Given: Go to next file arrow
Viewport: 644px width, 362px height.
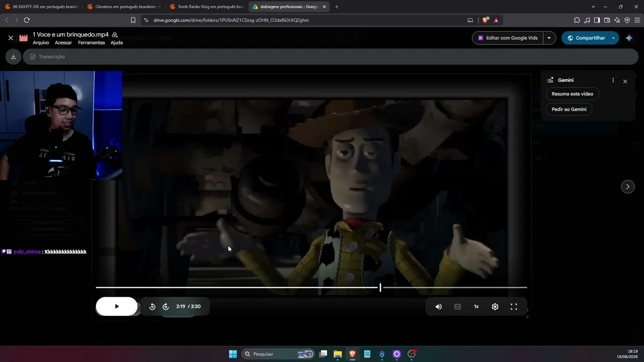Looking at the screenshot, I should pyautogui.click(x=628, y=187).
